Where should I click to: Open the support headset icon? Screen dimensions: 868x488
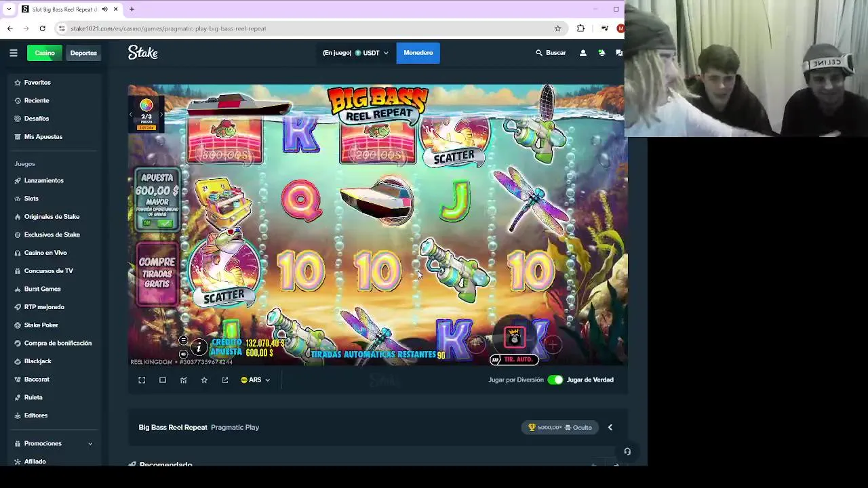[627, 451]
